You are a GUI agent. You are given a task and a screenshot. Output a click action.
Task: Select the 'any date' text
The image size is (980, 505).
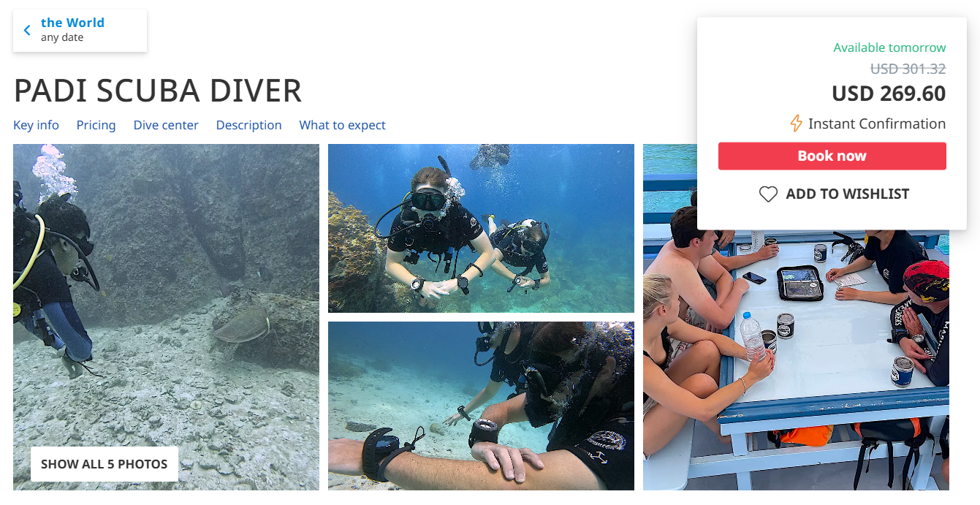[x=62, y=37]
